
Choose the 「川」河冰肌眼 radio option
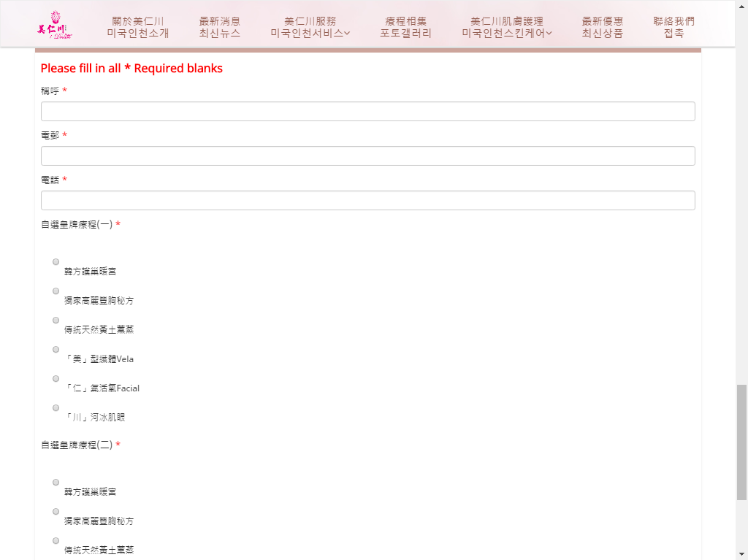tap(56, 408)
